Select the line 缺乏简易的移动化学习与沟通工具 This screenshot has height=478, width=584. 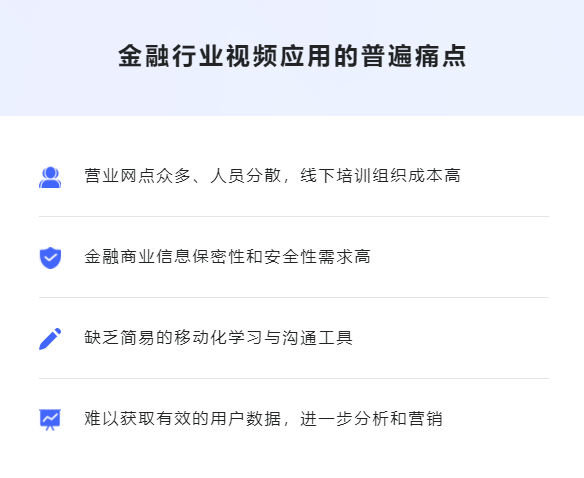pos(218,338)
